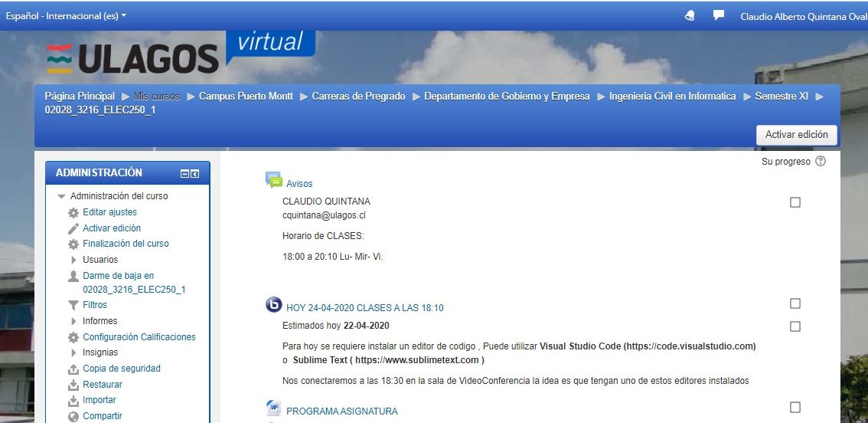Open the Claudio Alberto Quintana user menu
868x423 pixels.
[804, 16]
